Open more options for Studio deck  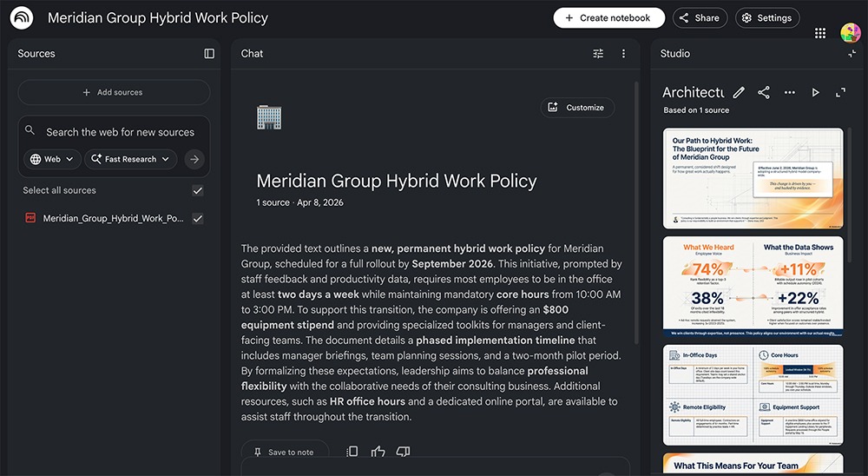click(789, 92)
